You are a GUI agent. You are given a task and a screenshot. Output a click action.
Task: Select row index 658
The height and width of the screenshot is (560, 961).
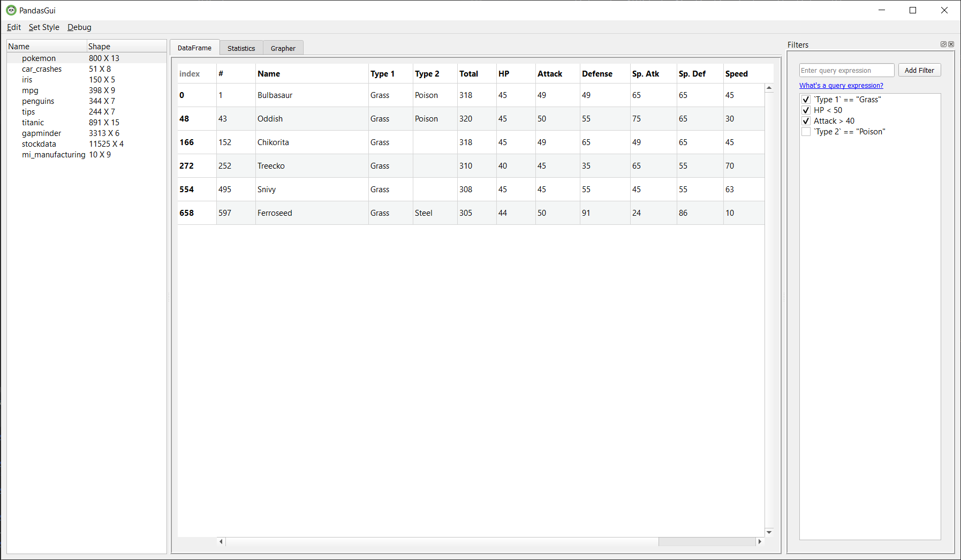coord(196,213)
